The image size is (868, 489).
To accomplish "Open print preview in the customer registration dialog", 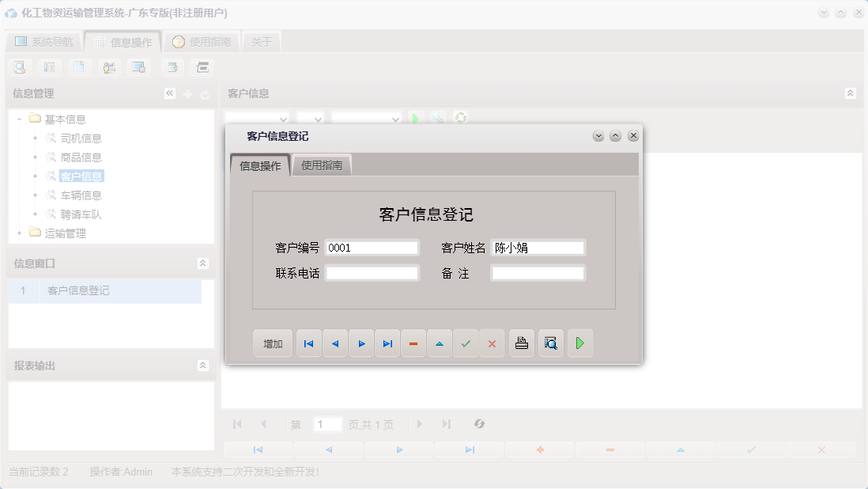I will (550, 343).
